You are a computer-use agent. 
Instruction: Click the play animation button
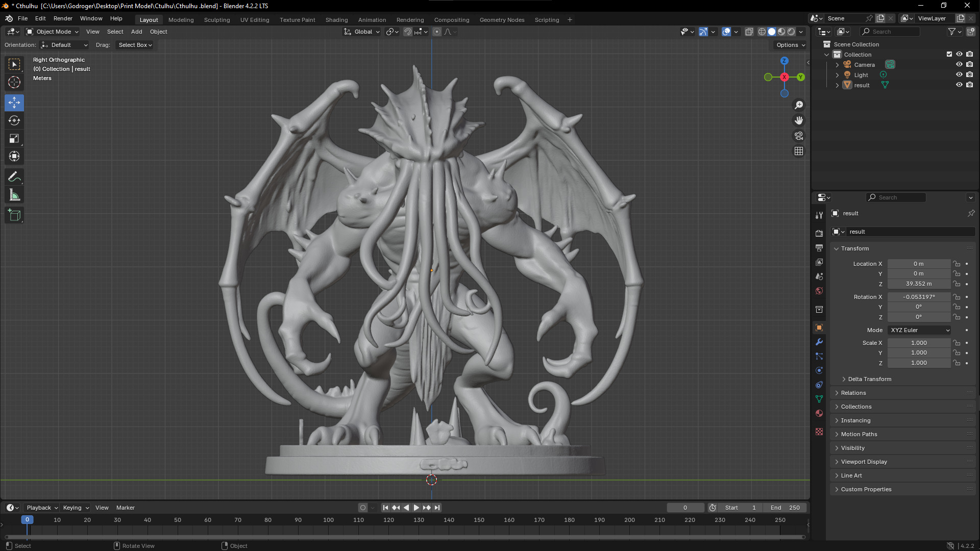416,508
